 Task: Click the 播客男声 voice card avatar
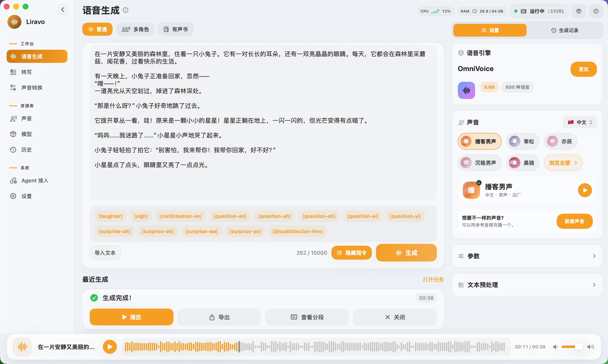pos(471,190)
